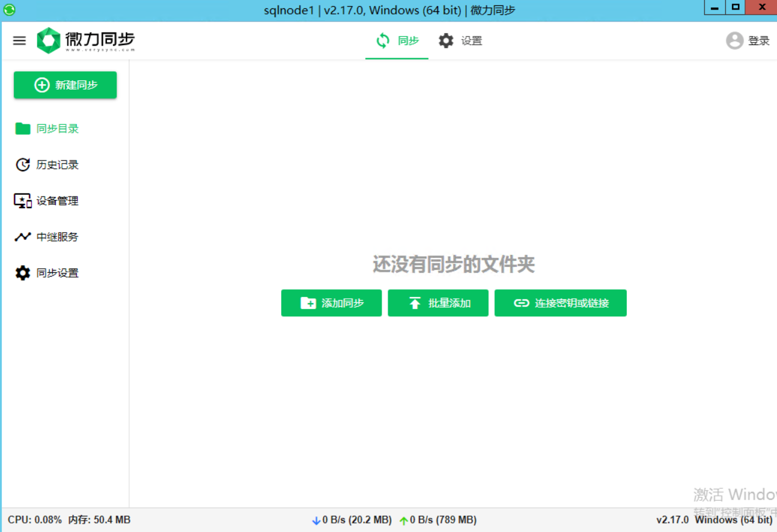Switch to the 同步 tab
The height and width of the screenshot is (532, 777).
(x=397, y=41)
